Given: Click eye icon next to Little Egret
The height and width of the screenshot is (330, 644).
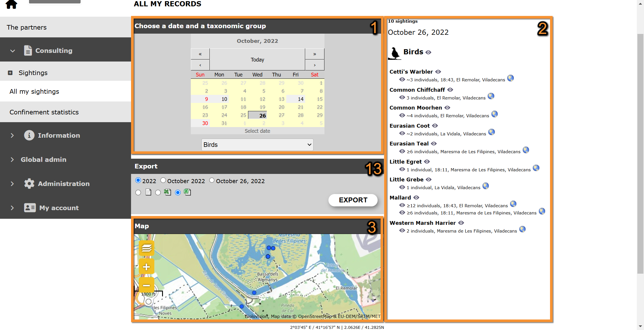Looking at the screenshot, I should tap(427, 162).
